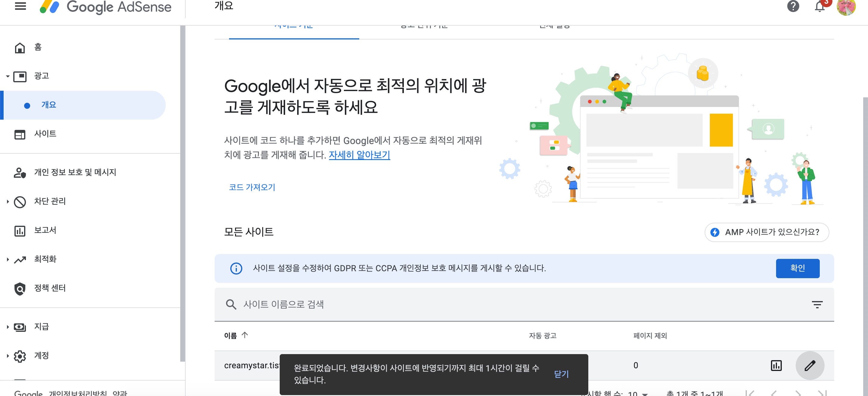Screen dimensions: 868x396
Task: Open the account profile avatar
Action: [846, 7]
